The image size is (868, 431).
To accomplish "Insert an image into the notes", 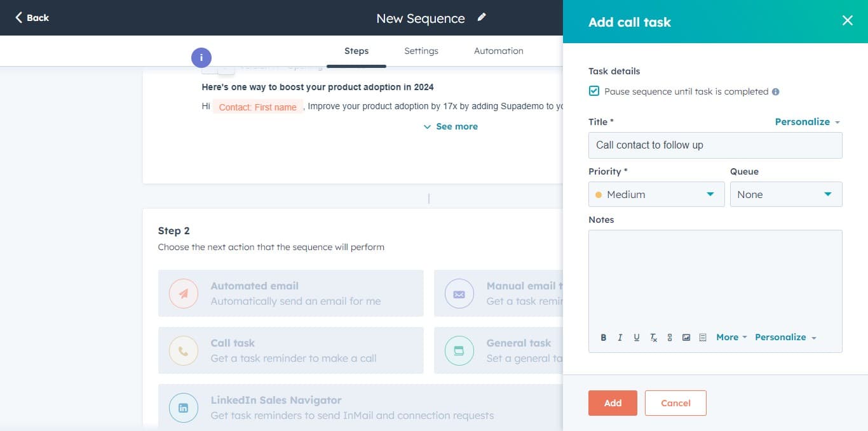I will point(686,338).
